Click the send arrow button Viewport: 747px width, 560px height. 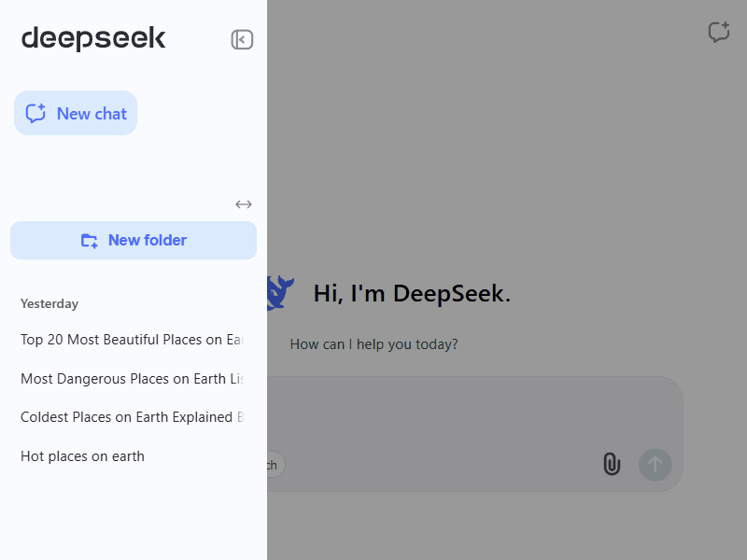(655, 465)
